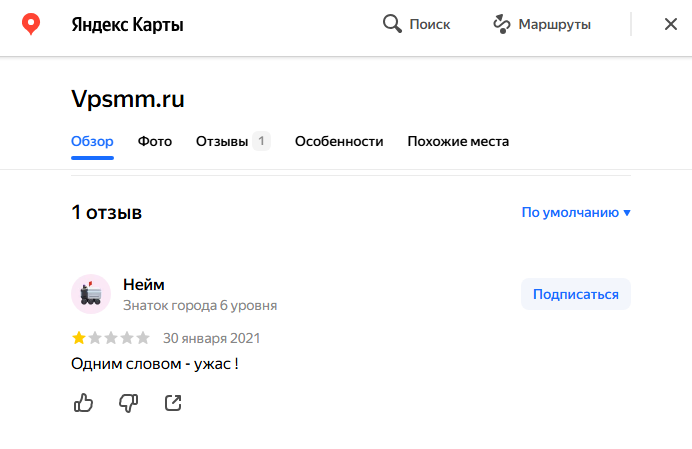This screenshot has width=692, height=449.
Task: Click the Подписаться button
Action: (x=576, y=294)
